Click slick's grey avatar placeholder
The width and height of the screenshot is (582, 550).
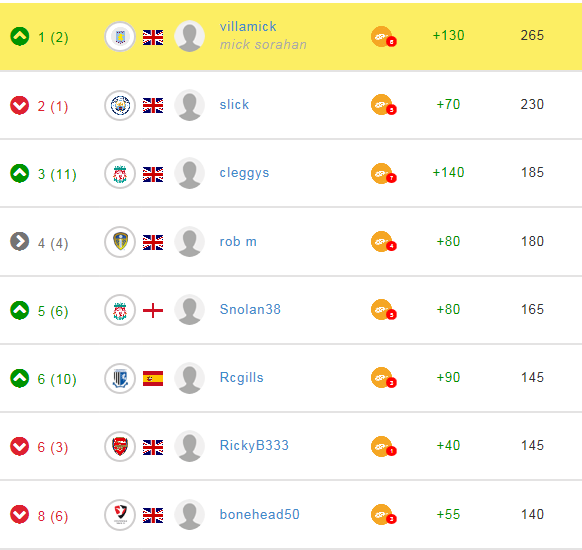click(x=190, y=105)
